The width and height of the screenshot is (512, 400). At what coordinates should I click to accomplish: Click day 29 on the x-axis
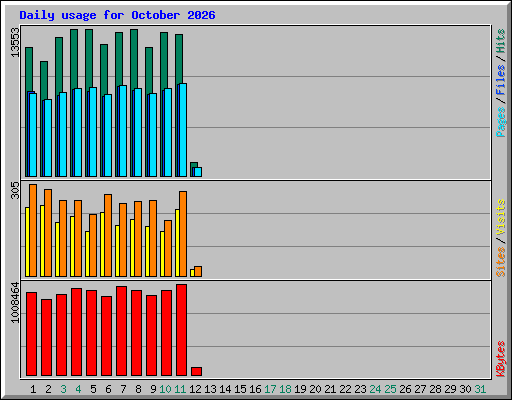pyautogui.click(x=450, y=389)
